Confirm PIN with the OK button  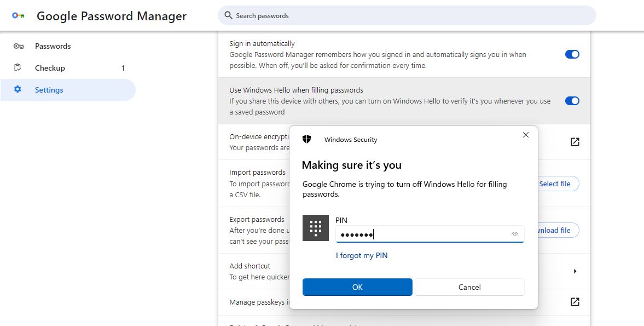(357, 287)
